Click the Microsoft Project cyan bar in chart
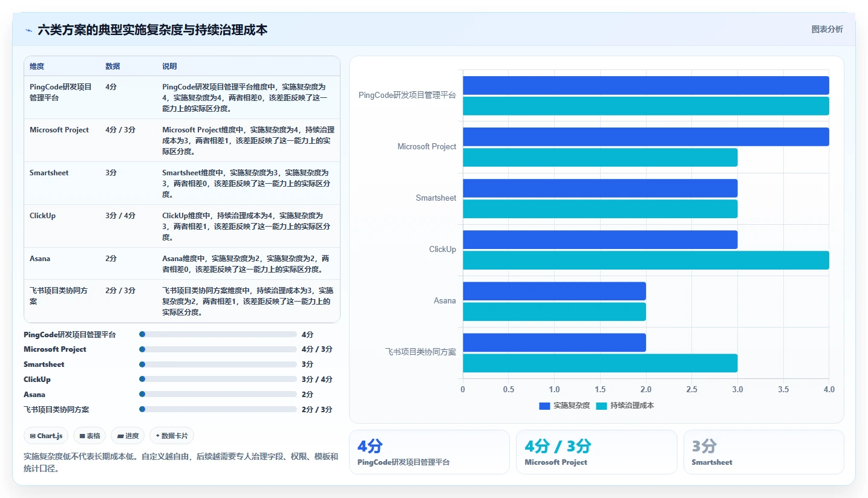 click(600, 157)
